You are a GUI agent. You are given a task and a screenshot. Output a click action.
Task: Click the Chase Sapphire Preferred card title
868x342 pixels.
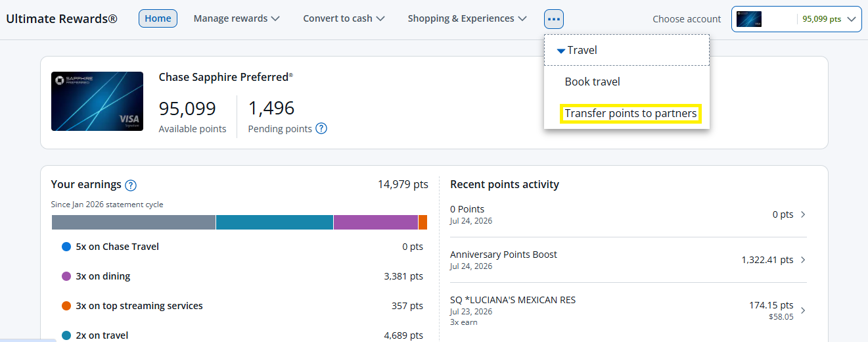(226, 77)
